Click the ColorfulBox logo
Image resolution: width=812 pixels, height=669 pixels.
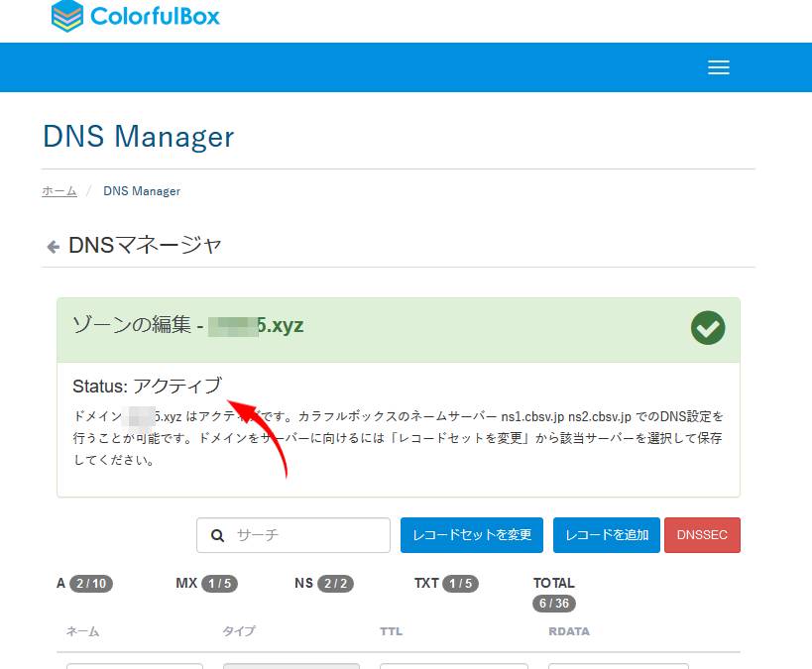point(136,16)
